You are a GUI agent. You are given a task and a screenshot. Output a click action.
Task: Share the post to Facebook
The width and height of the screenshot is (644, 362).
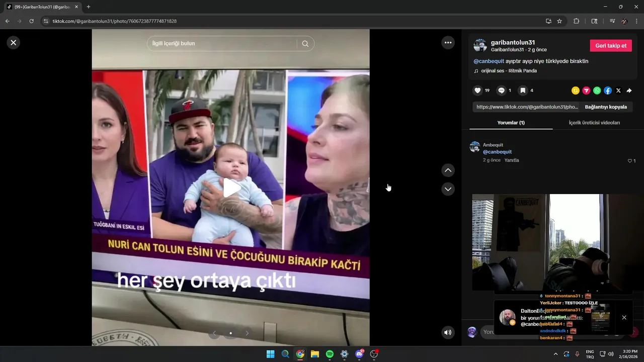[608, 90]
